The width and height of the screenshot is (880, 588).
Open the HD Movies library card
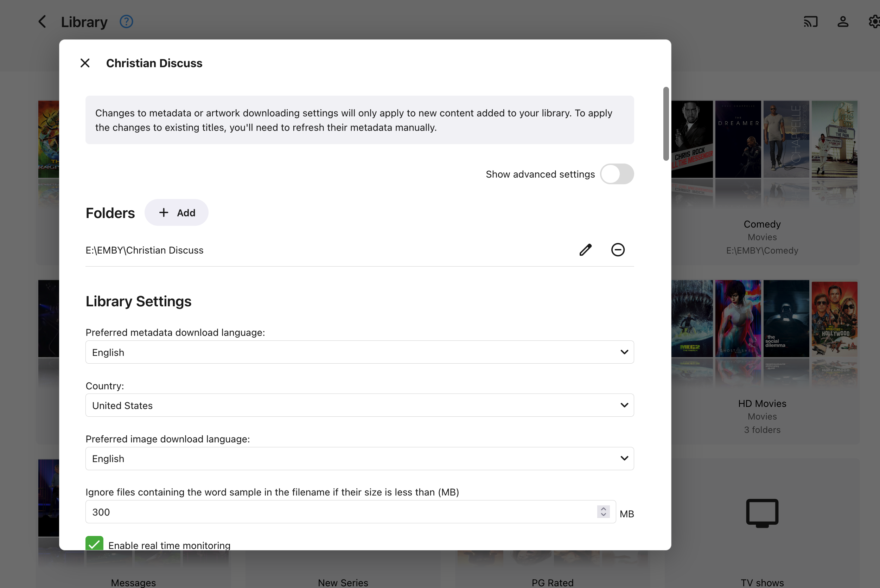pyautogui.click(x=762, y=403)
